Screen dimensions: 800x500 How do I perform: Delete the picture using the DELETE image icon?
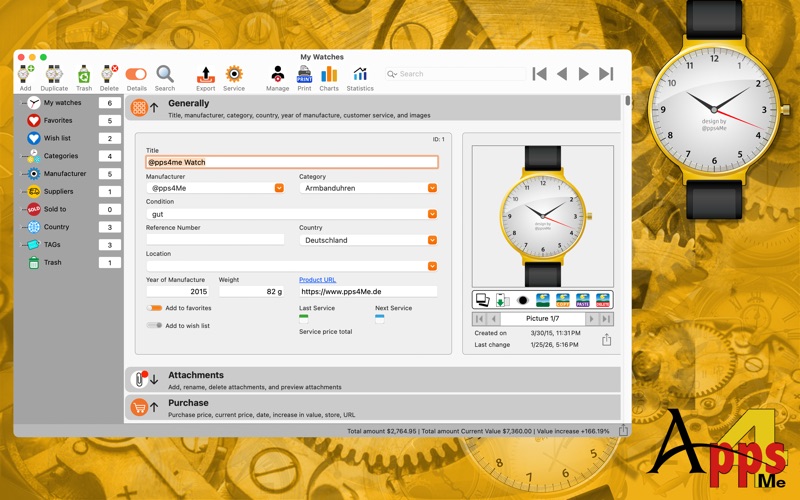pyautogui.click(x=603, y=300)
